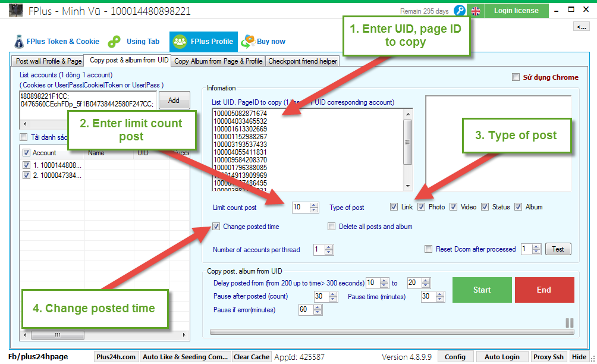This screenshot has width=597, height=364.
Task: Click the pause icon above the progress bar
Action: (570, 323)
